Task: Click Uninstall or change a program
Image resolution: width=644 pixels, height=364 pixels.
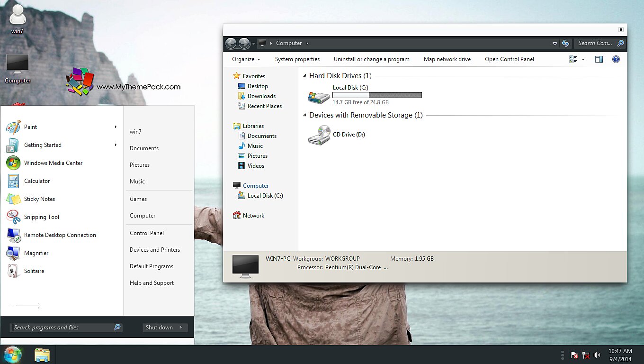Action: (372, 59)
